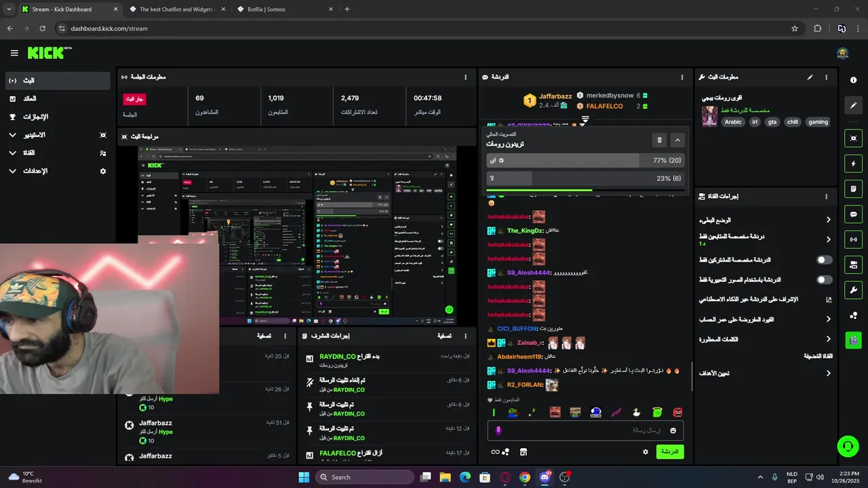The image size is (868, 488).
Task: Toggle the stream preview widget in the right toolbar
Action: pos(853,138)
